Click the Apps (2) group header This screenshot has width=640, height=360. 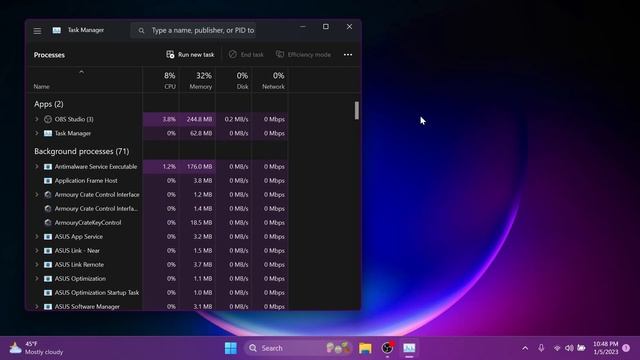pyautogui.click(x=49, y=104)
